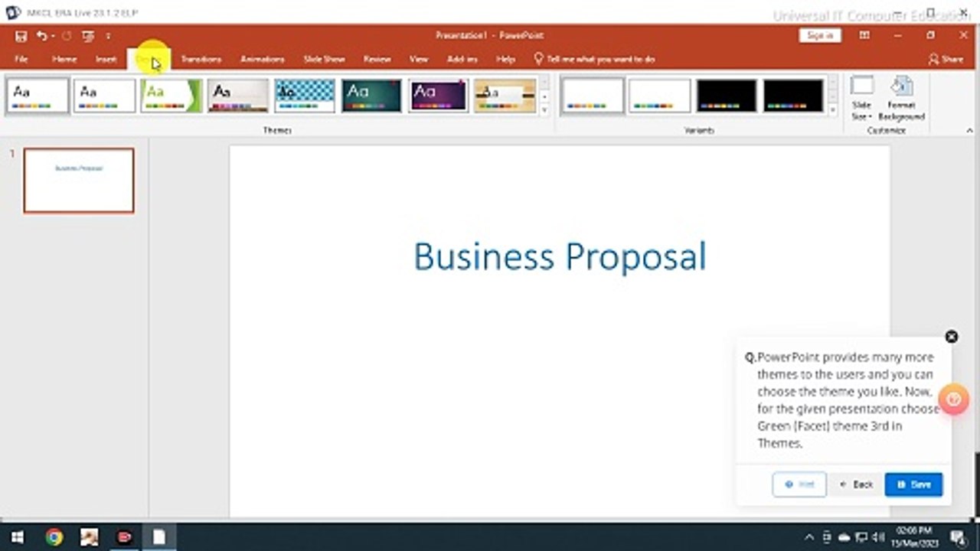Select the second white theme thumbnail
Image resolution: width=980 pixels, height=551 pixels.
[104, 96]
